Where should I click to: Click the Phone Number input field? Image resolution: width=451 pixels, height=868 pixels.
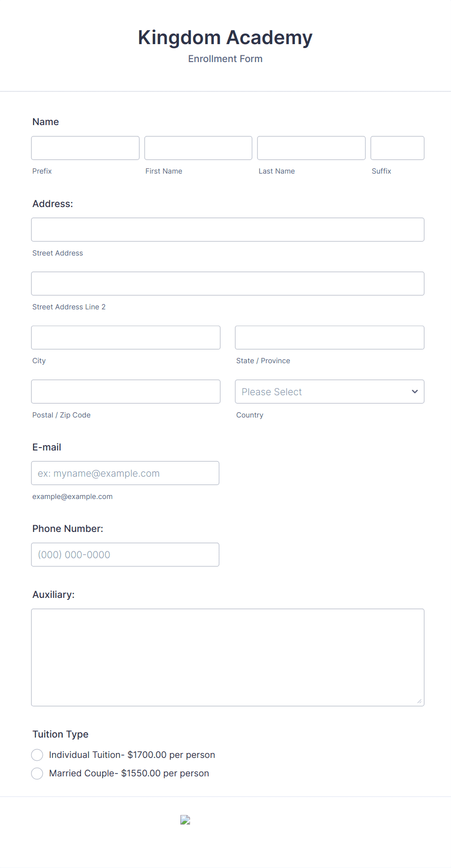click(x=125, y=554)
